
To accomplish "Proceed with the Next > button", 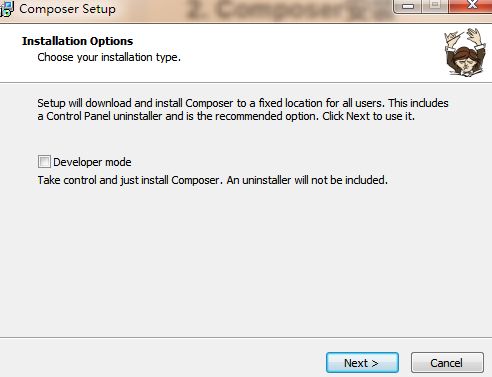I will point(362,362).
